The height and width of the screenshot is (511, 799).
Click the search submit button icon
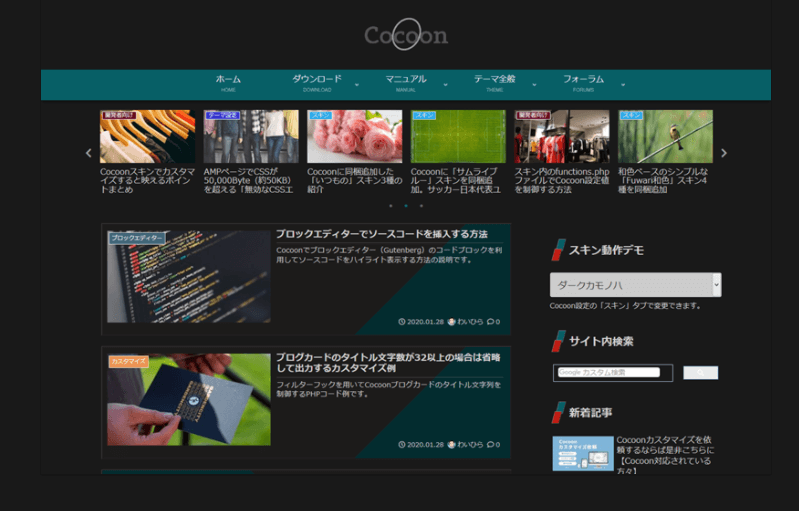[x=700, y=373]
